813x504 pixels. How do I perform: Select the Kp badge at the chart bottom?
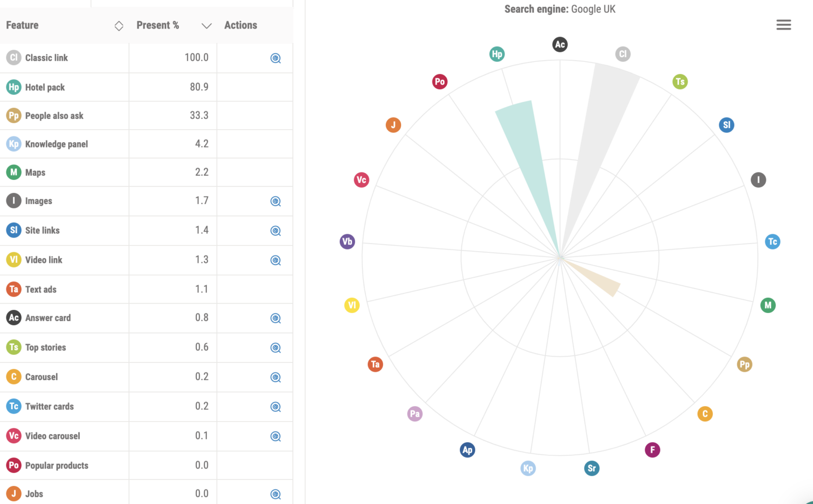pos(528,468)
